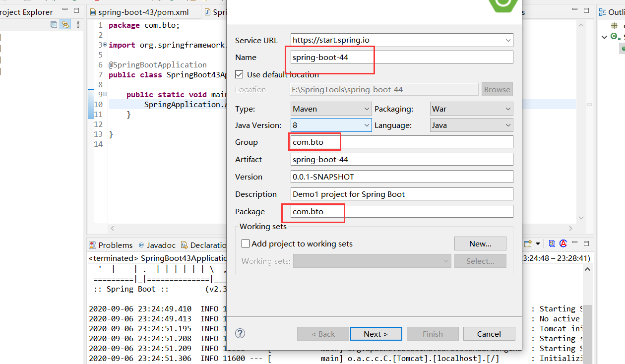Maximize the editor area

[x=587, y=11]
